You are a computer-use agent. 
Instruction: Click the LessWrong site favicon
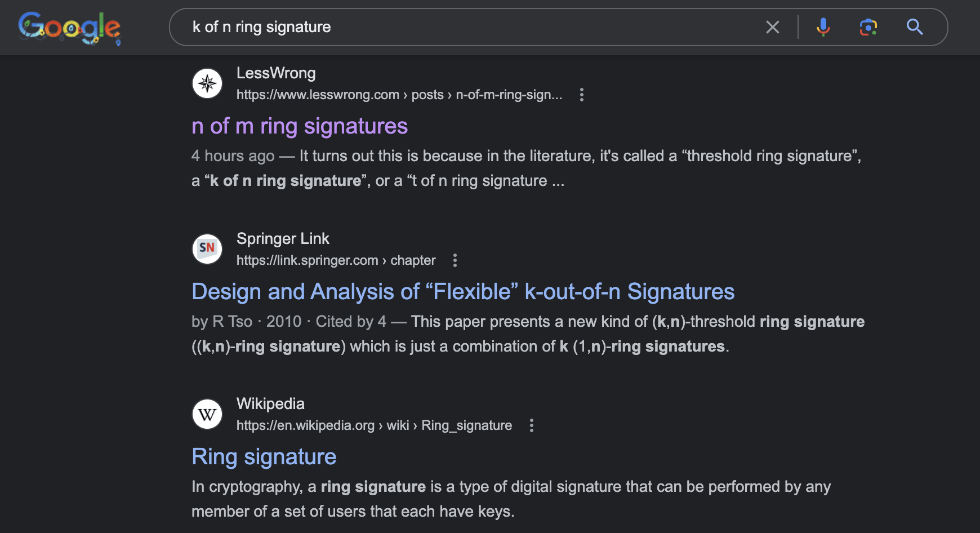[207, 83]
